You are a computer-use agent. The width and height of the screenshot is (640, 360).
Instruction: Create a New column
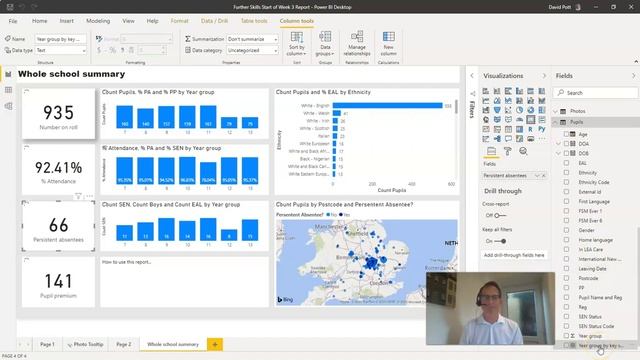tap(389, 44)
